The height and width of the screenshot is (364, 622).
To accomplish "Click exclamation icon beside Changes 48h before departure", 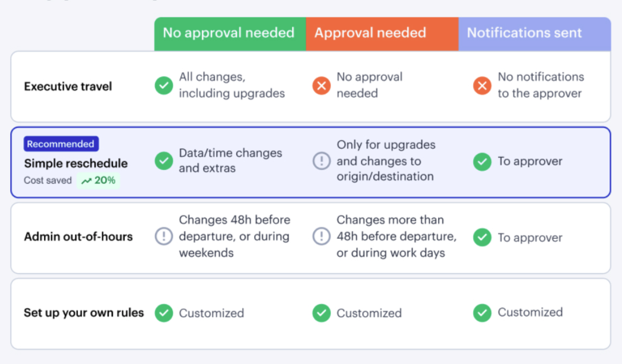I will pyautogui.click(x=164, y=236).
